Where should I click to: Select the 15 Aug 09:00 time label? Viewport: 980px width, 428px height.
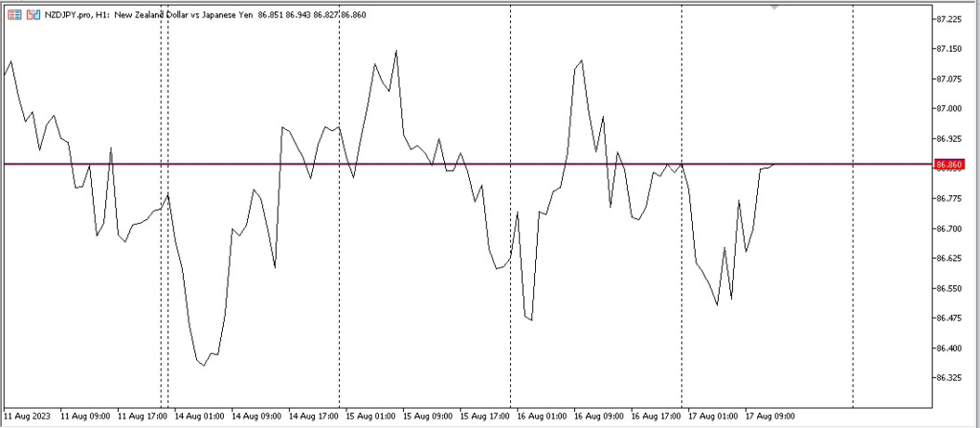click(429, 417)
